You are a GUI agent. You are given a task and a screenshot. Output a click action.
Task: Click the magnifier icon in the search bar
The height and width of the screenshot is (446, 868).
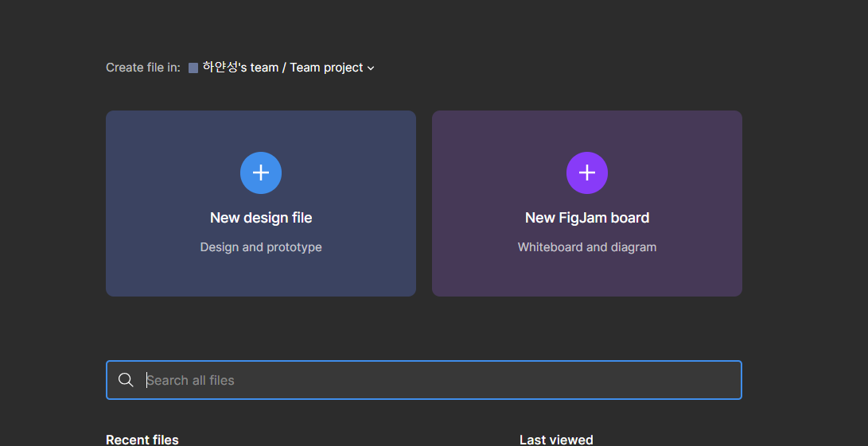(126, 379)
